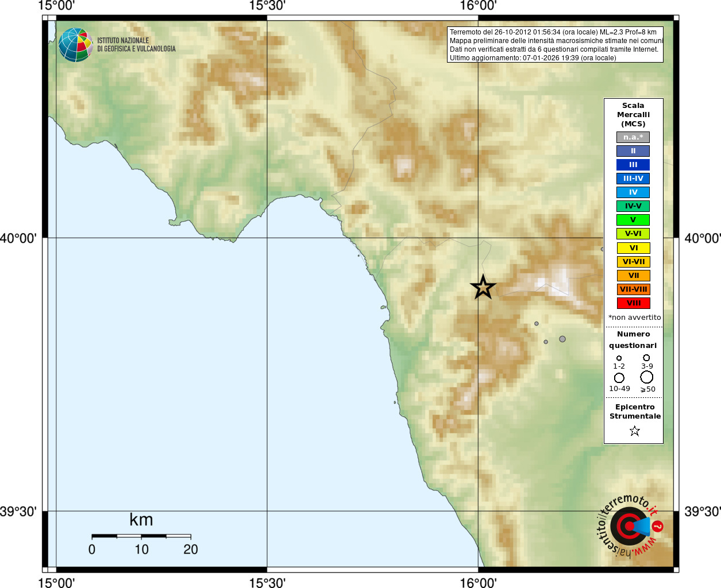Select the green V intensity swatch
The image size is (721, 588).
[633, 220]
